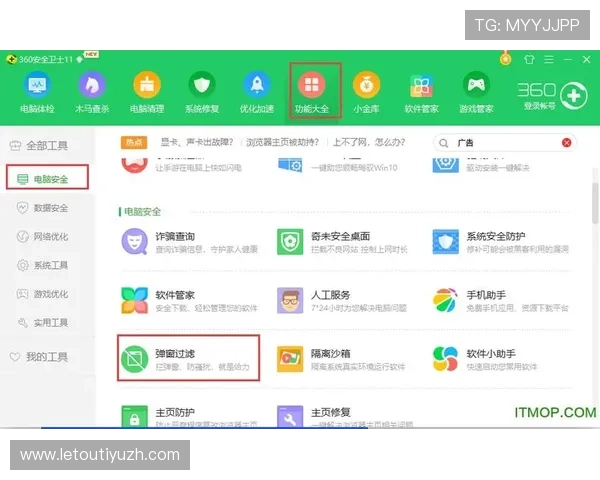Open 电脑清理 cleanup tool
The width and height of the screenshot is (600, 480).
pyautogui.click(x=147, y=92)
